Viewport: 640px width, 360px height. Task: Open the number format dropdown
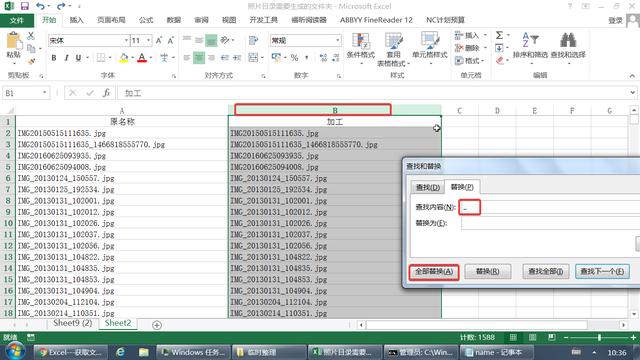(338, 40)
